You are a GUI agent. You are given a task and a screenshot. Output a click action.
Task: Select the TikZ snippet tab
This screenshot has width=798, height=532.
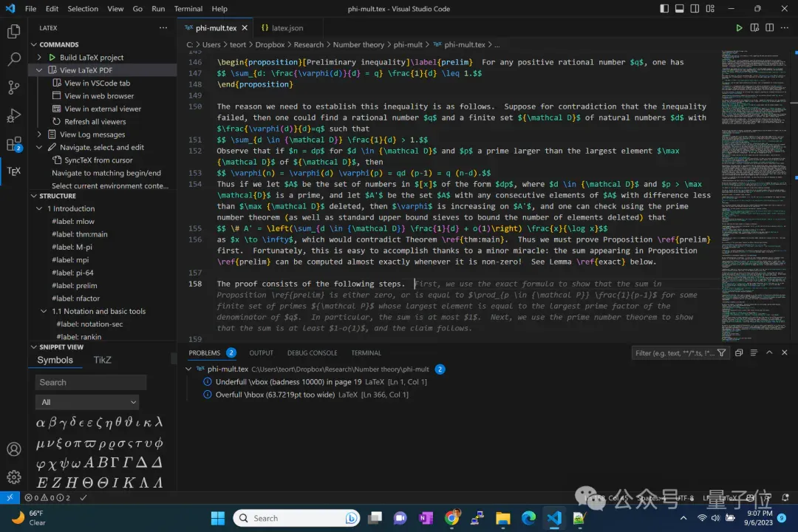tap(102, 360)
